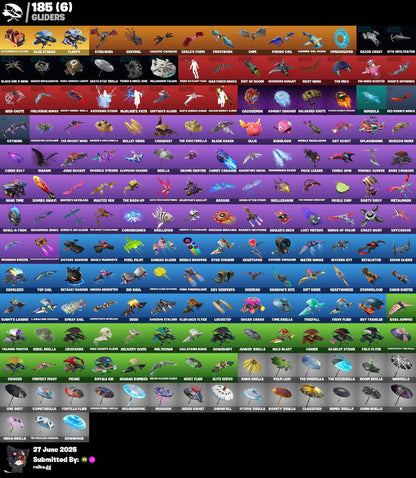Choose the Swarm bat-wing glider
Screen dimensions: 416x478
click(45, 159)
